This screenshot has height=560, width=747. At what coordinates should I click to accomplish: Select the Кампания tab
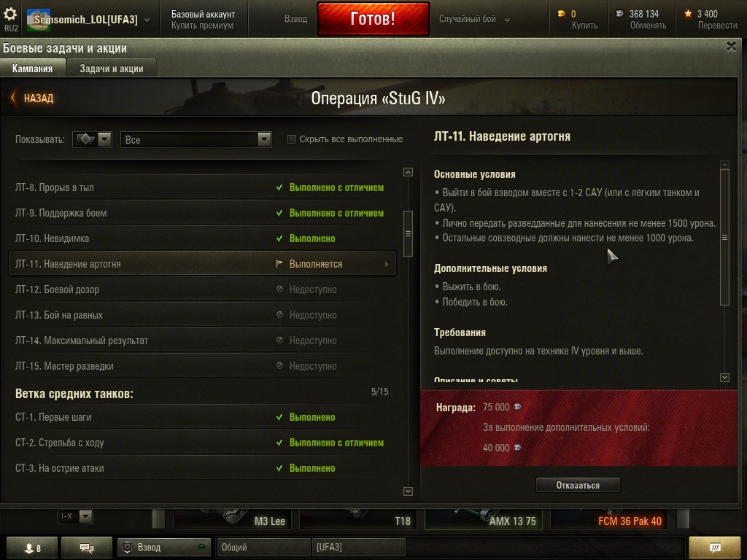click(x=32, y=69)
